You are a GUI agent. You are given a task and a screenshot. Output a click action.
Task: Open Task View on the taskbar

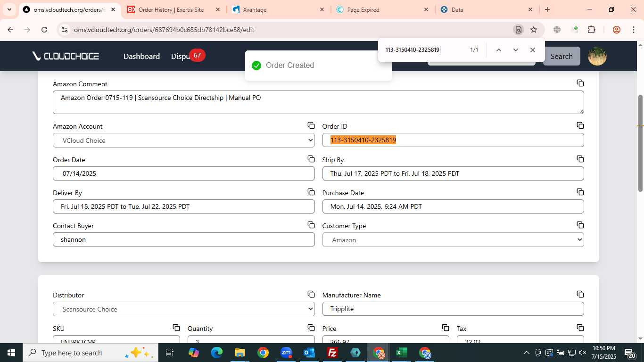click(170, 353)
